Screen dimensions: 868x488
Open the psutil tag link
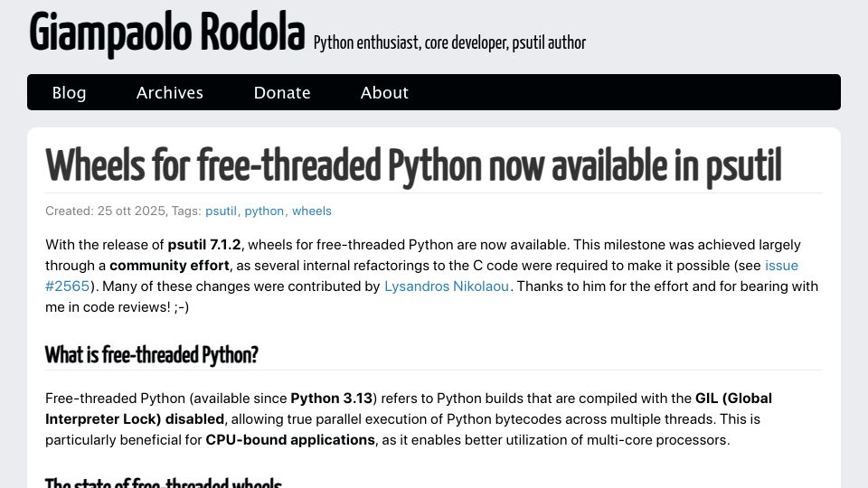click(221, 211)
